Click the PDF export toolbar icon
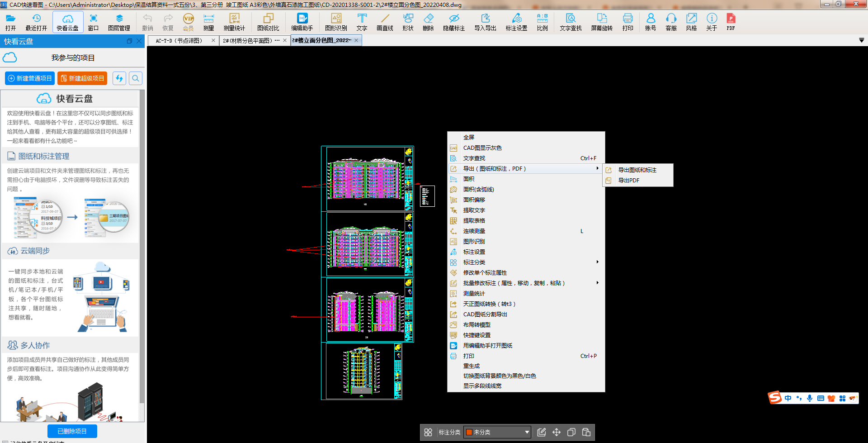The width and height of the screenshot is (868, 443). click(x=731, y=22)
